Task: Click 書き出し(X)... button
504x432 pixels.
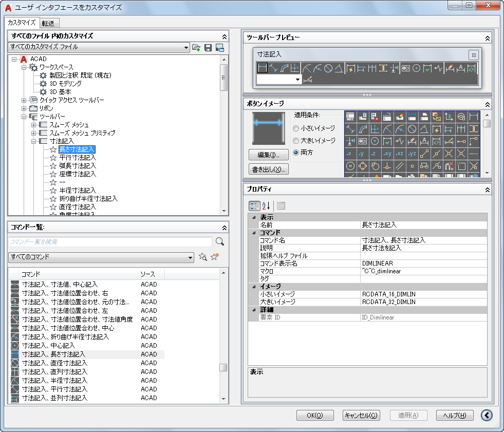Action: tap(268, 169)
